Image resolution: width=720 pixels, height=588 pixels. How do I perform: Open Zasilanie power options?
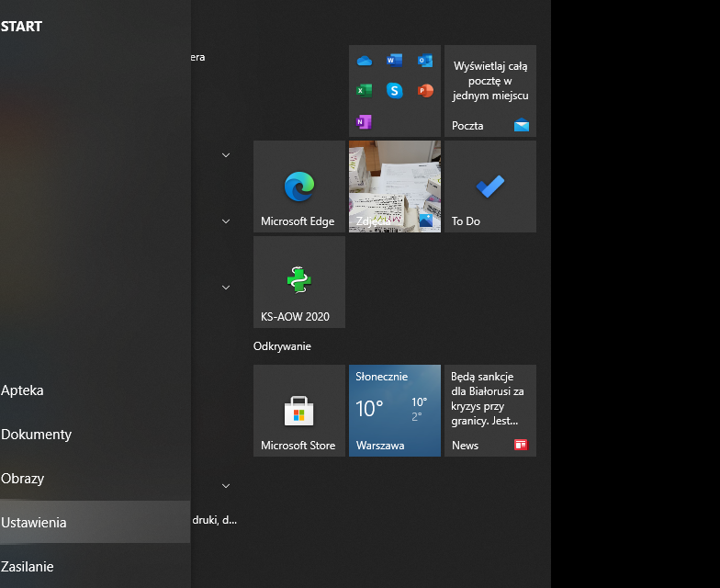(x=96, y=566)
